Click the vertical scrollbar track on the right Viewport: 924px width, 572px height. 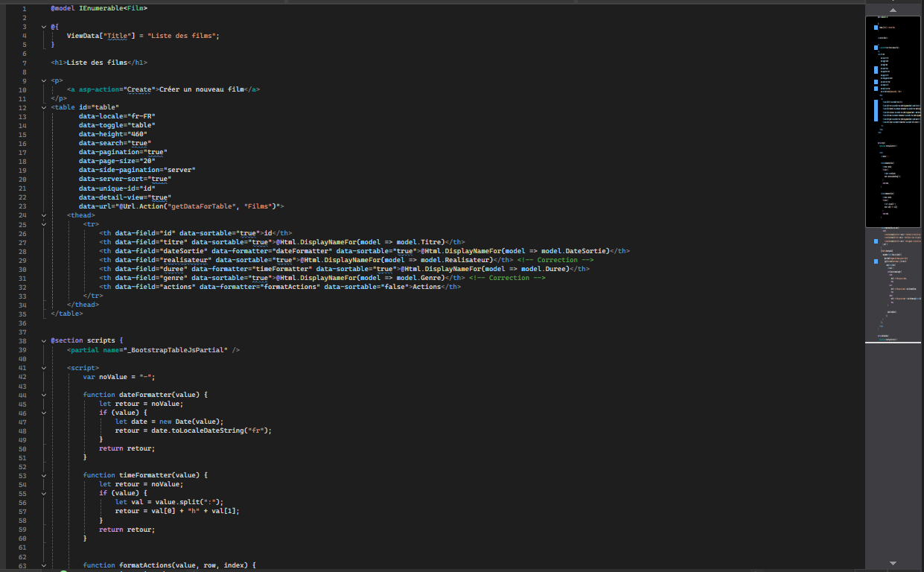click(x=893, y=447)
